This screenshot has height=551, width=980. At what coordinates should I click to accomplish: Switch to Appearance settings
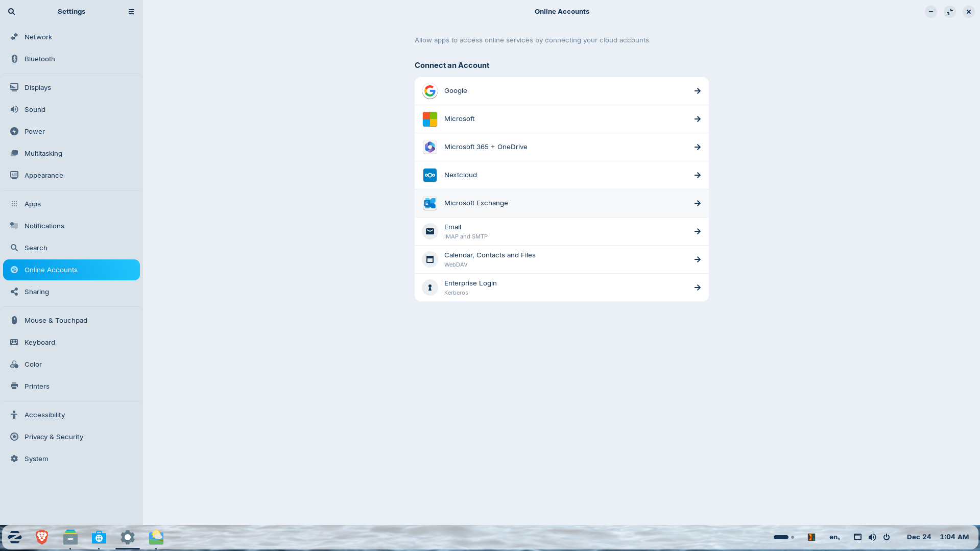coord(44,175)
